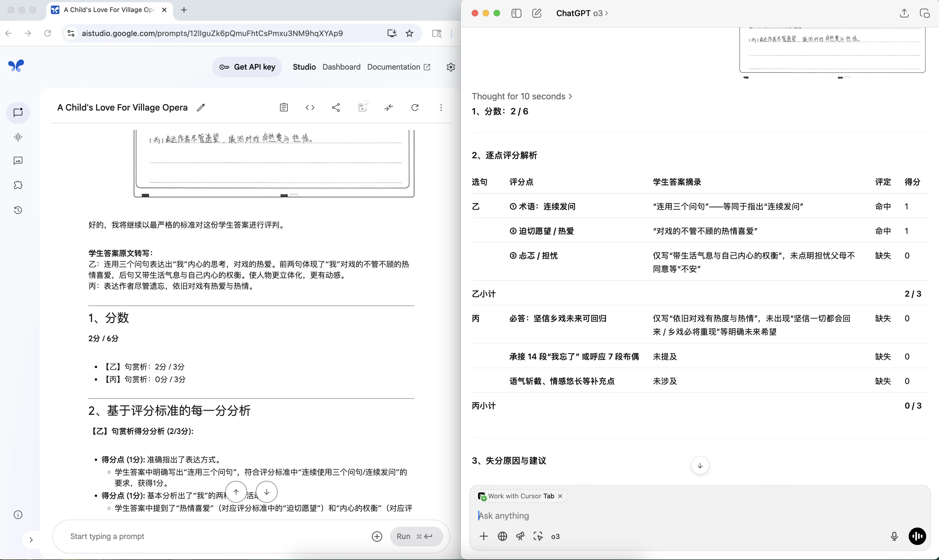This screenshot has width=939, height=560.
Task: Start a new chat with the compose icon
Action: 536,13
